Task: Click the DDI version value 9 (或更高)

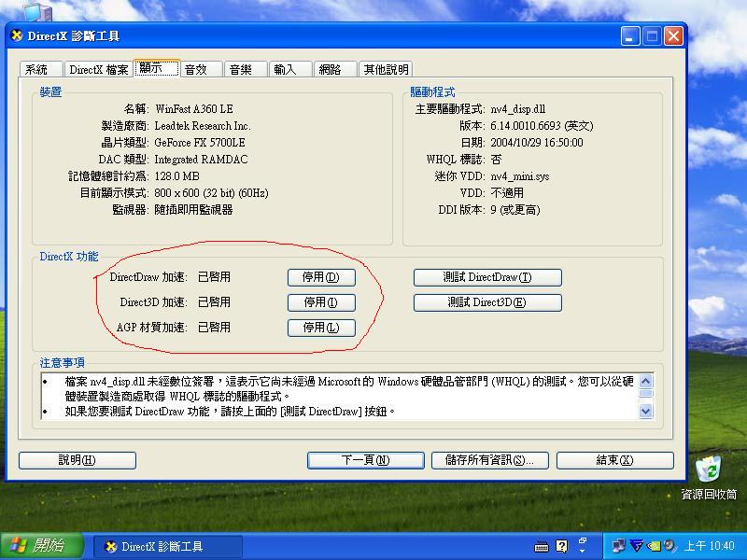Action: (x=515, y=210)
